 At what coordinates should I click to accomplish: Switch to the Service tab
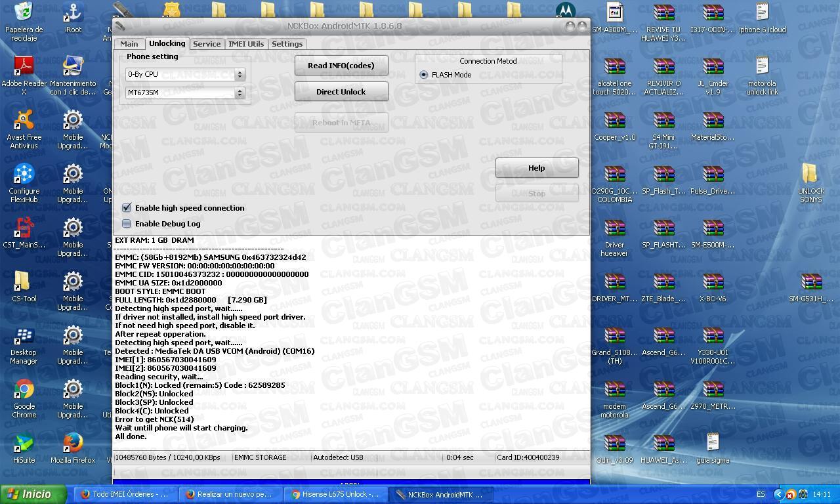click(x=207, y=44)
